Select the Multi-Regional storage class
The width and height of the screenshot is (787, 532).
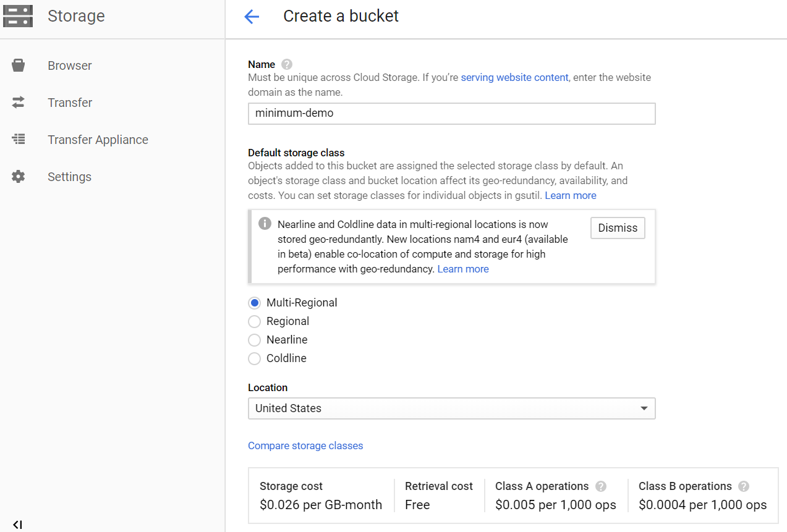pyautogui.click(x=254, y=303)
